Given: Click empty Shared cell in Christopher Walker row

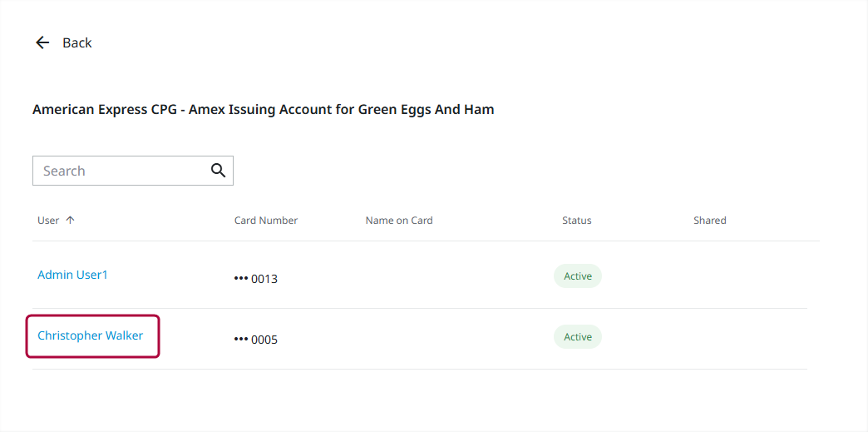Looking at the screenshot, I should click(710, 338).
